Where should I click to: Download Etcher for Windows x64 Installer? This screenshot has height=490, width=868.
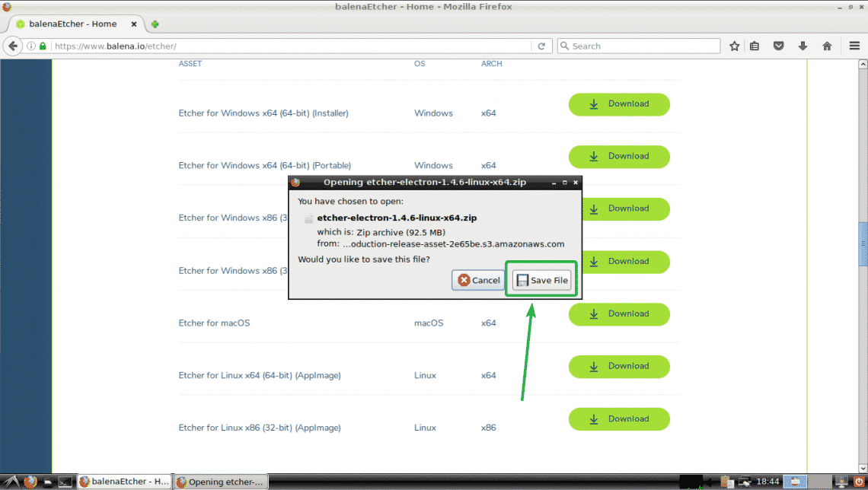[x=619, y=104]
